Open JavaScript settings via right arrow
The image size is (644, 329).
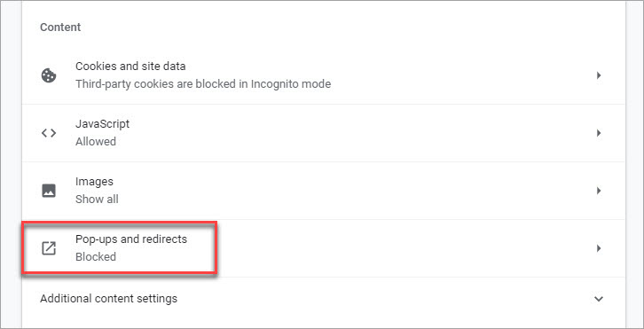[599, 133]
